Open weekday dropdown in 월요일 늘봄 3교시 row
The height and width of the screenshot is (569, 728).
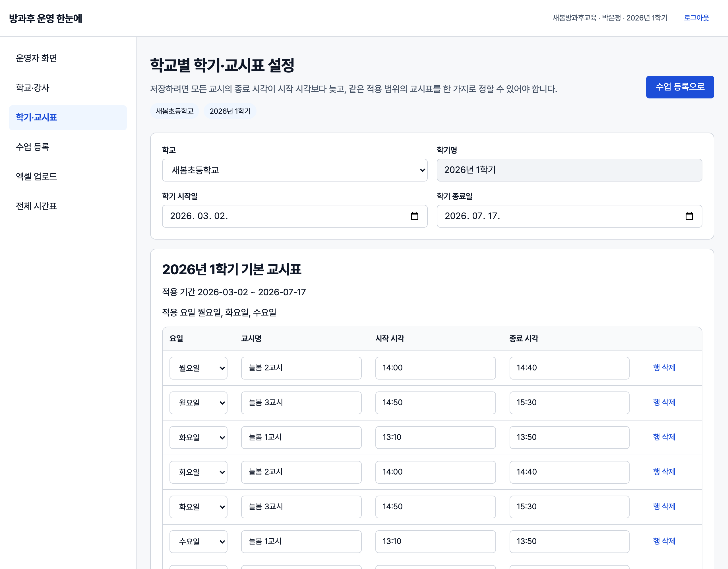click(198, 403)
